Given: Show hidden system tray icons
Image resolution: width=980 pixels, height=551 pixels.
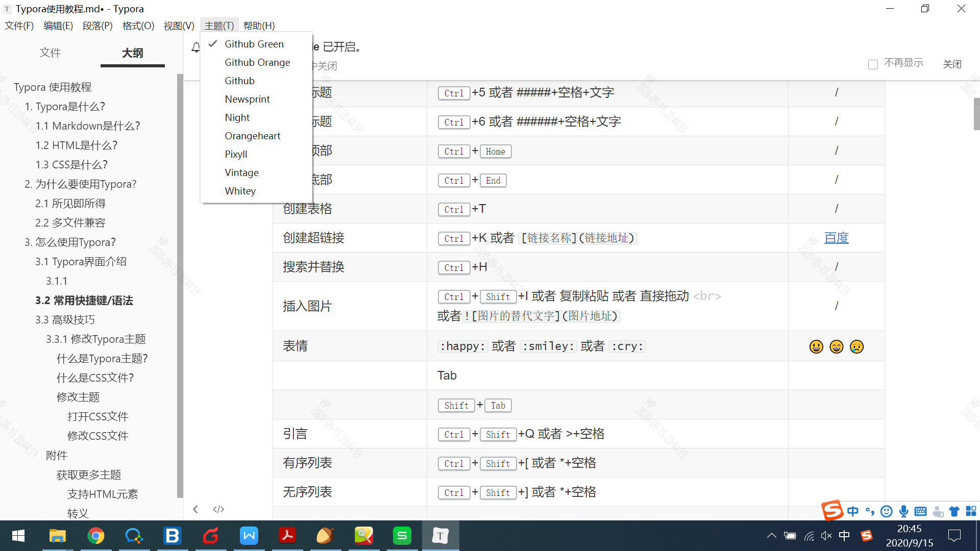Looking at the screenshot, I should [x=772, y=536].
